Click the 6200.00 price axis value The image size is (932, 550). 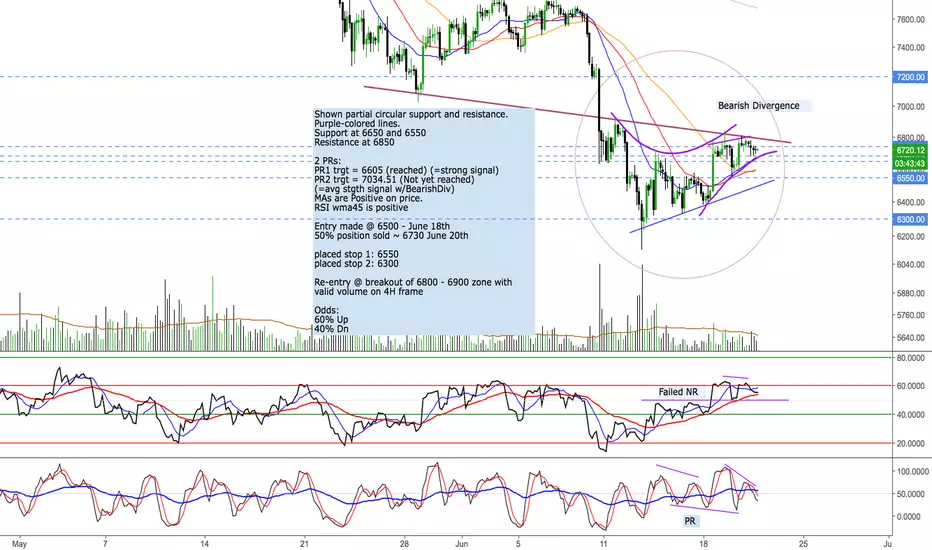click(x=911, y=237)
